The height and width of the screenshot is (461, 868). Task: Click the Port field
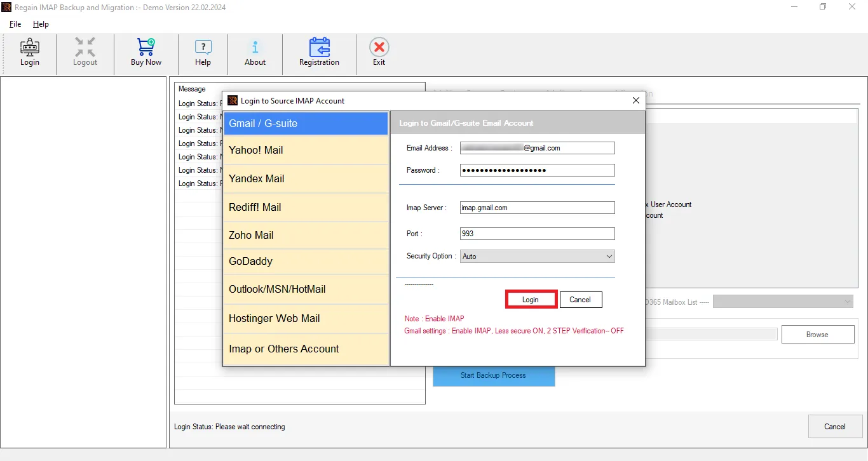(x=537, y=234)
